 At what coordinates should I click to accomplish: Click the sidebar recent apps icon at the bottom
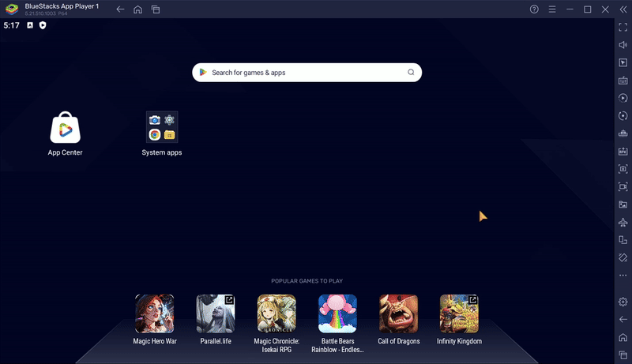(x=623, y=355)
